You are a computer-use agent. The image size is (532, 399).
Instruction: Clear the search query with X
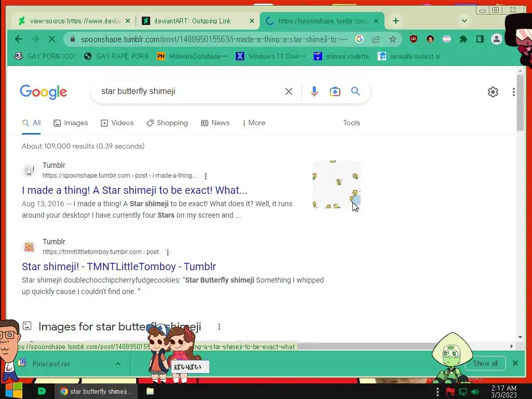(x=289, y=91)
